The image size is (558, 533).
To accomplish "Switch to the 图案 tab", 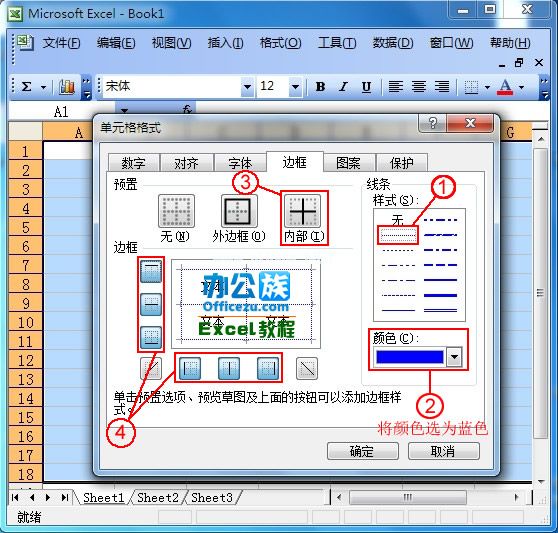I will coord(348,163).
